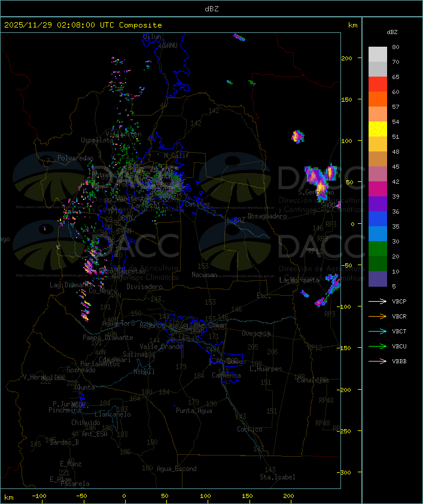Click the -100 tick on the bottom axis

click(39, 496)
